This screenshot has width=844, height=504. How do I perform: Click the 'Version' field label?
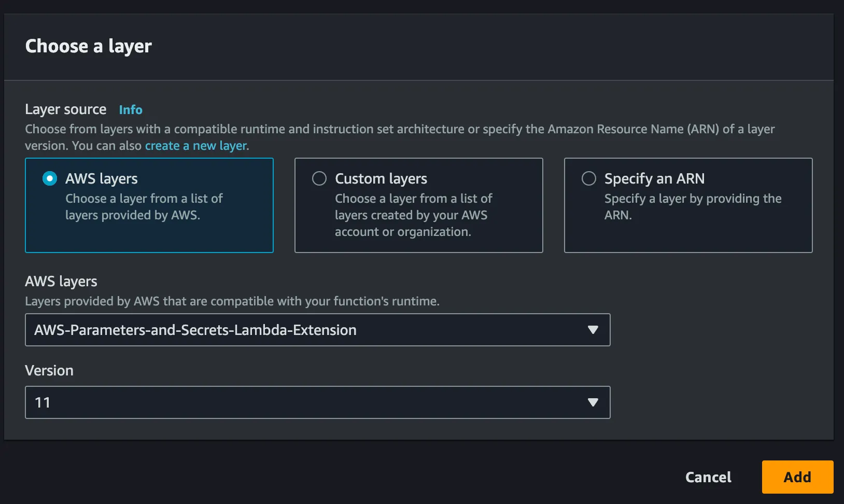(49, 370)
